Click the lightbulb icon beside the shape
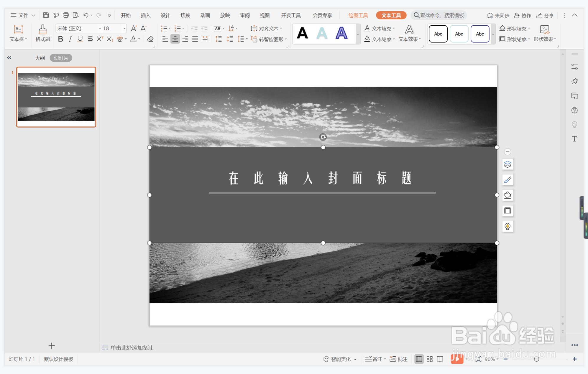The image size is (588, 374). 507,226
